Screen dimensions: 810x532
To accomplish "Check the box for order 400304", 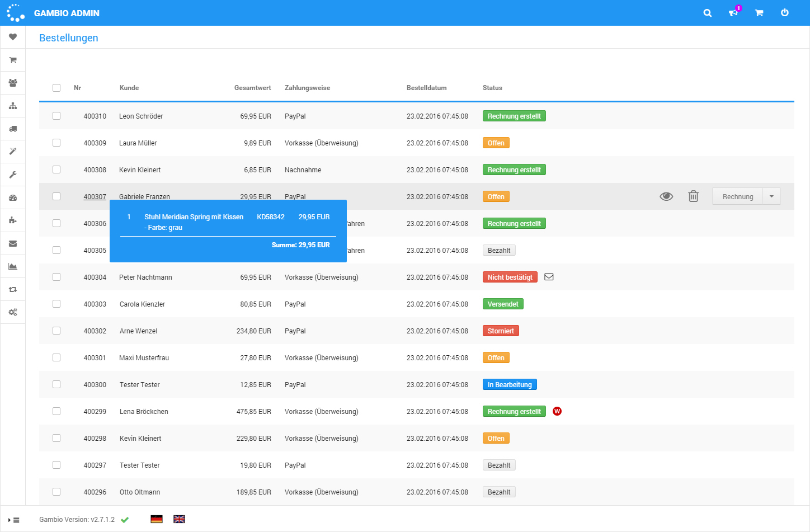I will pyautogui.click(x=56, y=277).
